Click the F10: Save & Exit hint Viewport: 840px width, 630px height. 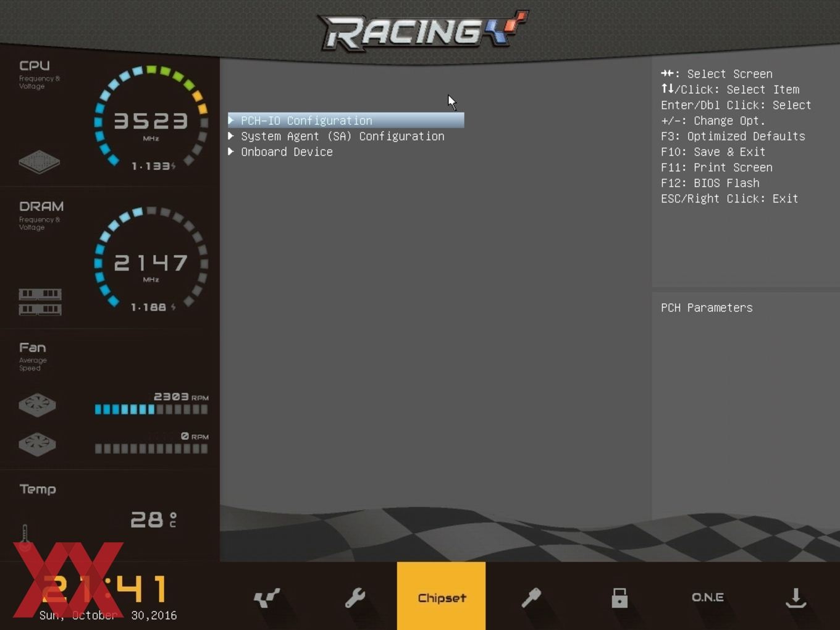tap(713, 152)
